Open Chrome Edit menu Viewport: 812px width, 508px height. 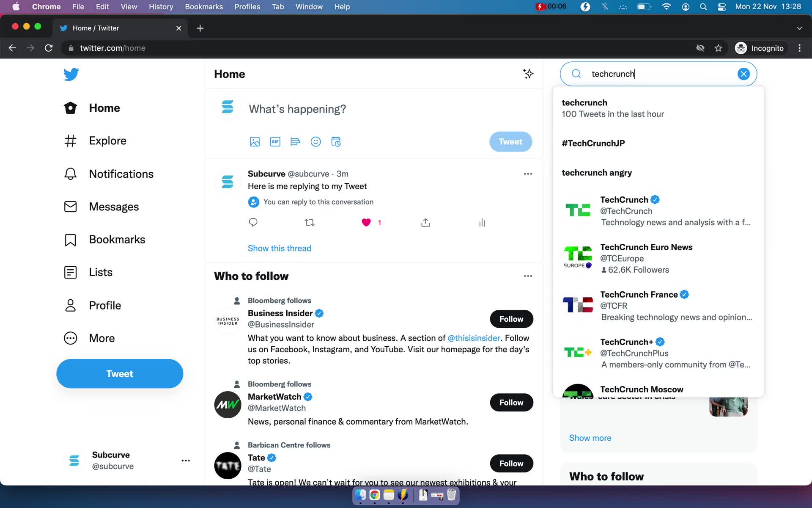click(102, 7)
